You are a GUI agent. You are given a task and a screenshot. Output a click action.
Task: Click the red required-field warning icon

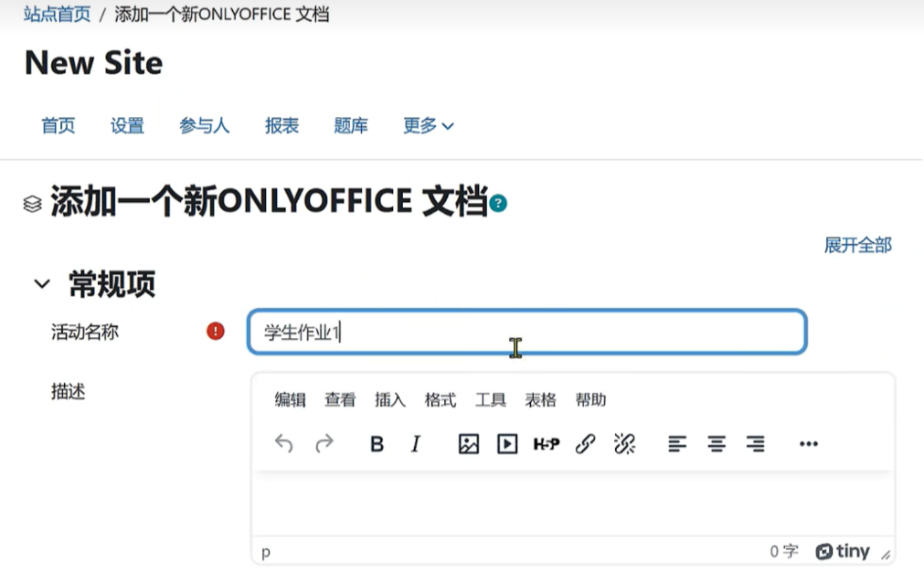click(216, 331)
